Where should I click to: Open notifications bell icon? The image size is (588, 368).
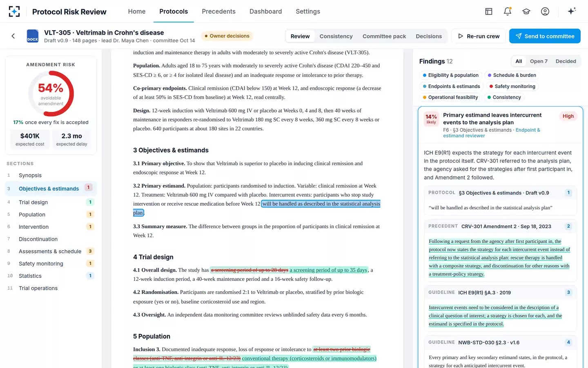[x=508, y=11]
